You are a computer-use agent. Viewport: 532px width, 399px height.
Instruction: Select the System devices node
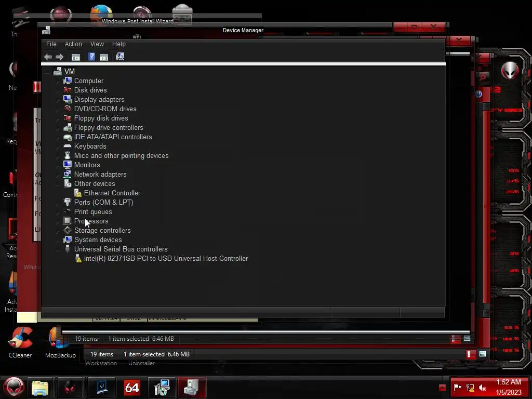98,240
